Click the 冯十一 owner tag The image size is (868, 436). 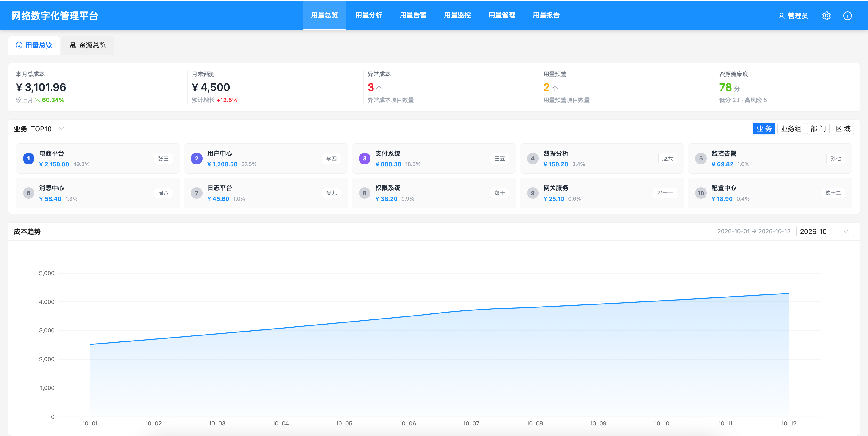tap(665, 193)
